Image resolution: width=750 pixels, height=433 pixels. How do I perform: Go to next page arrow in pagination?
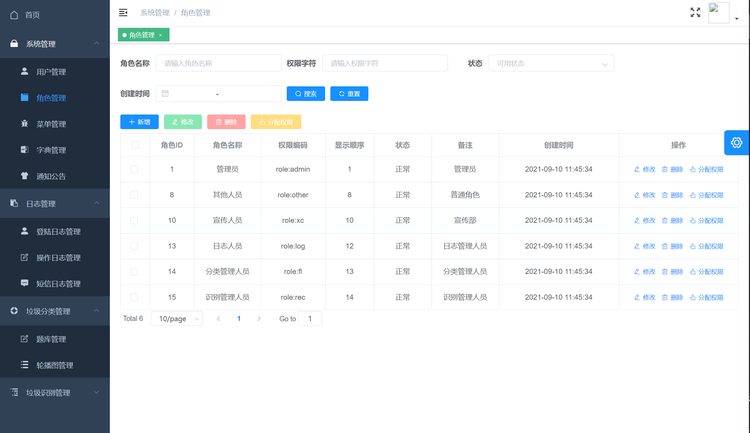[259, 319]
